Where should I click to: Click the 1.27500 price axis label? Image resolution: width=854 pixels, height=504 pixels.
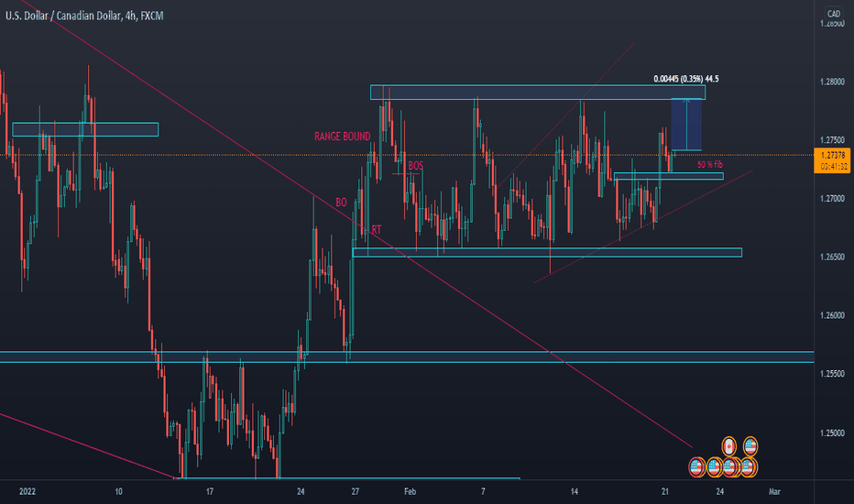coord(832,140)
